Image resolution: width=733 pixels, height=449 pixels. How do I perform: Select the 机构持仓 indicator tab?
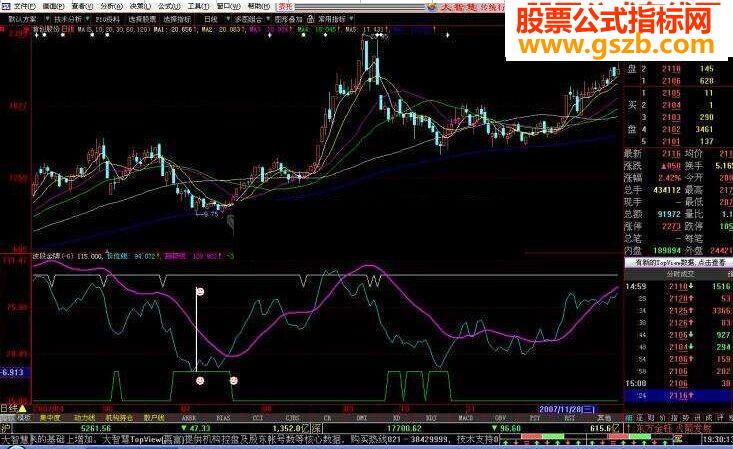click(119, 418)
